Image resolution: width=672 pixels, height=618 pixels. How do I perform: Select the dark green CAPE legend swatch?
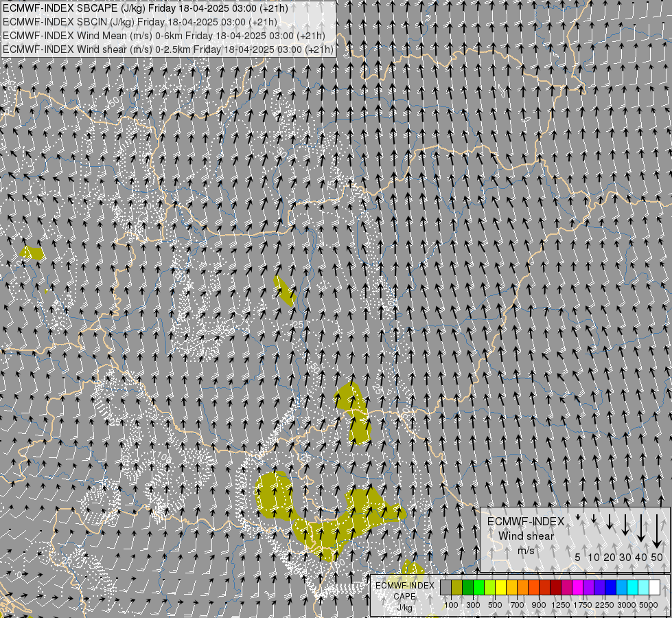467,588
